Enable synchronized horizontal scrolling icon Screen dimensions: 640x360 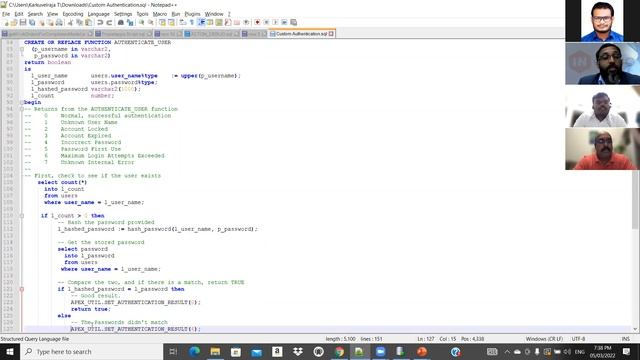pos(171,22)
